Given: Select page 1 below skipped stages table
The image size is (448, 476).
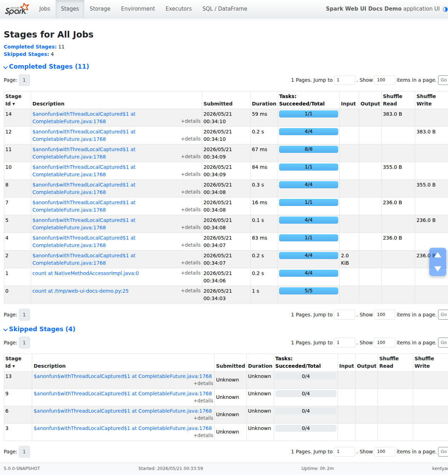Looking at the screenshot, I should (24, 452).
